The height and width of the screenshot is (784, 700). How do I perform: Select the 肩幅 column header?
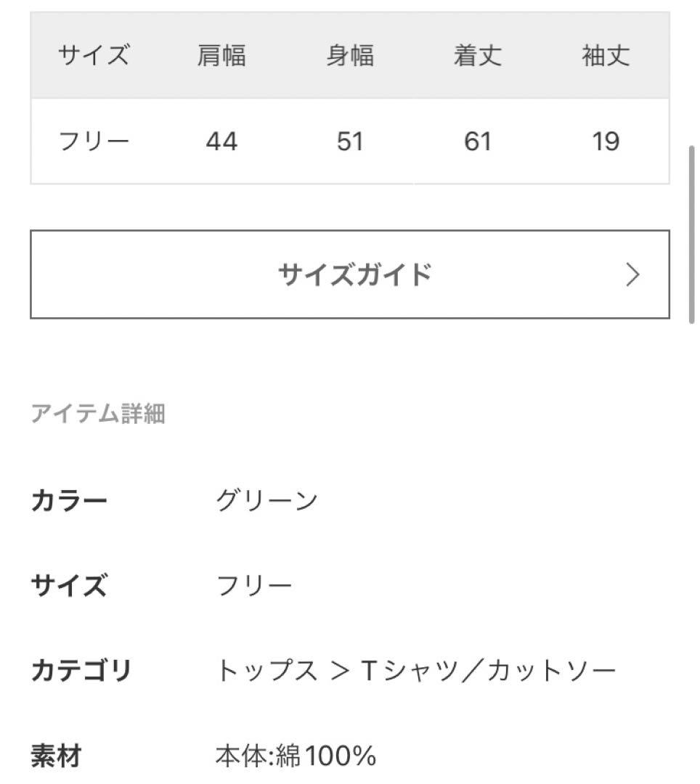click(221, 55)
